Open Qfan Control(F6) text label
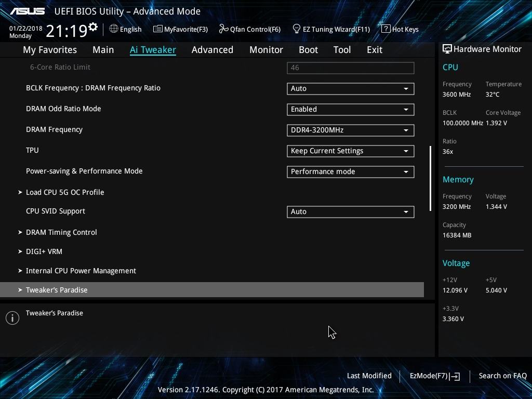 click(255, 29)
